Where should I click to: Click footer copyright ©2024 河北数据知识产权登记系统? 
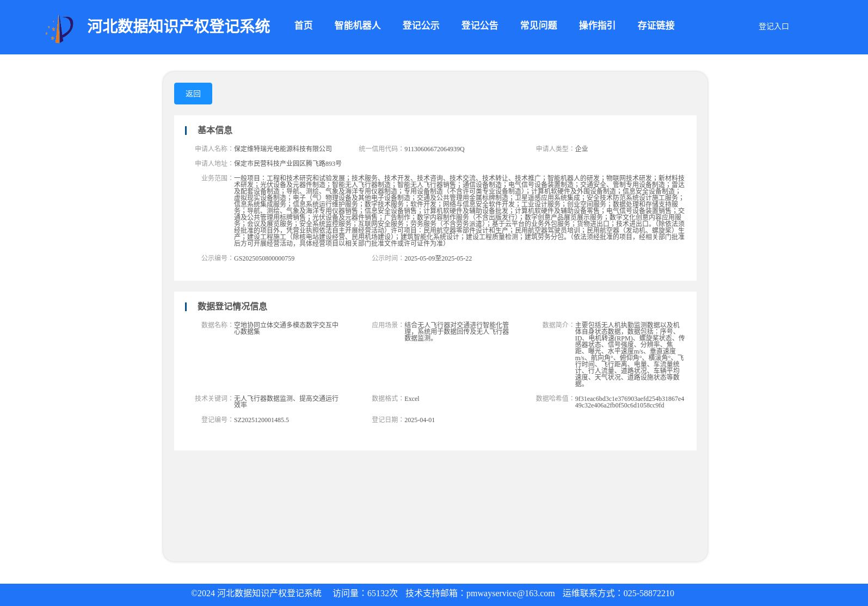point(256,593)
